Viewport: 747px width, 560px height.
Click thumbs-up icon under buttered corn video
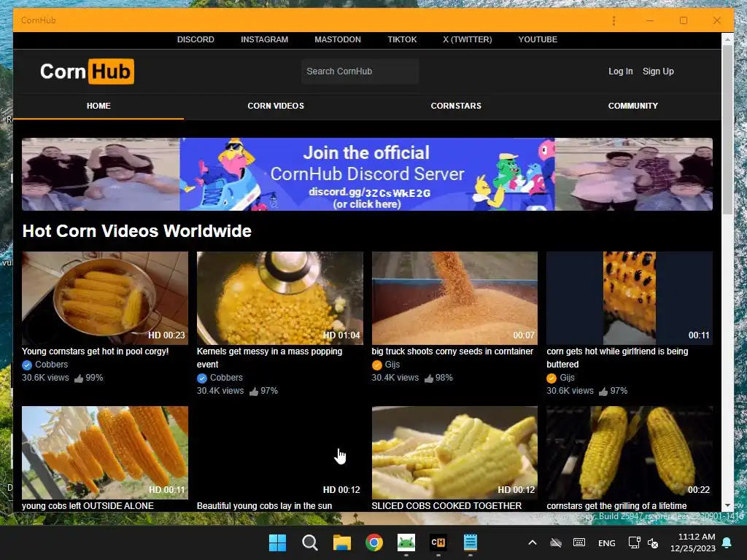pos(603,391)
